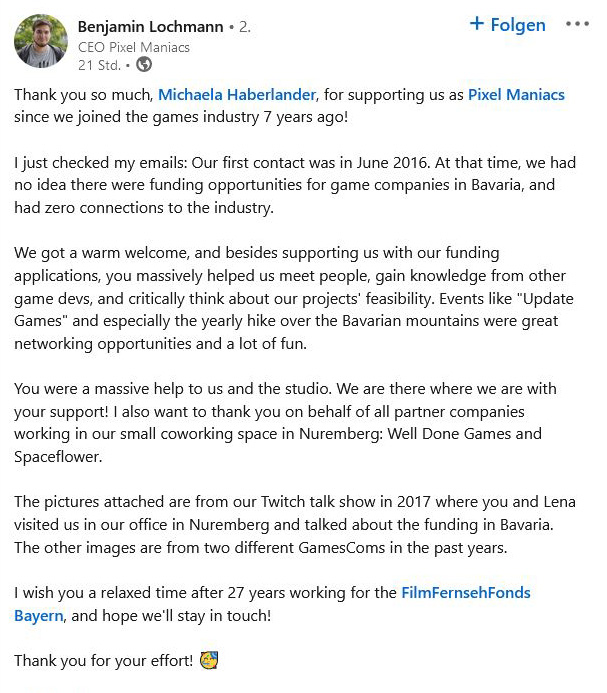This screenshot has height=693, width=607.
Task: Click the "CEO Pixel Maniacs" headline text
Action: 134,47
